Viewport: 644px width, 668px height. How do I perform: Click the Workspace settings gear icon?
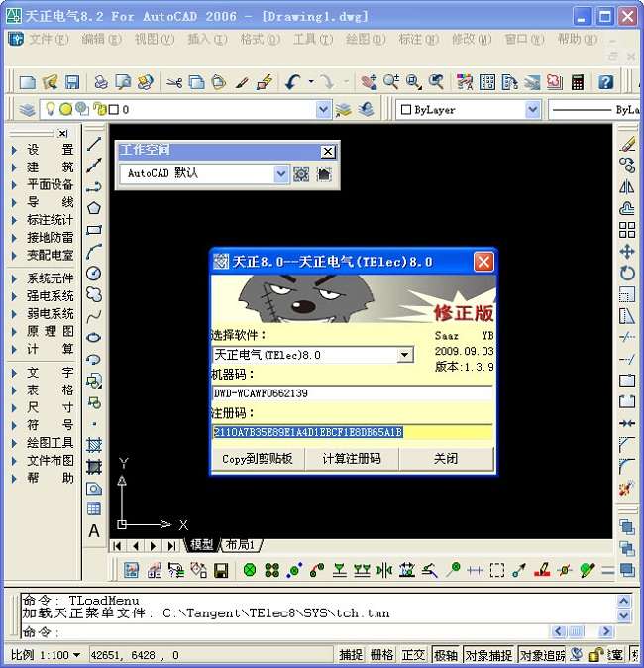301,174
